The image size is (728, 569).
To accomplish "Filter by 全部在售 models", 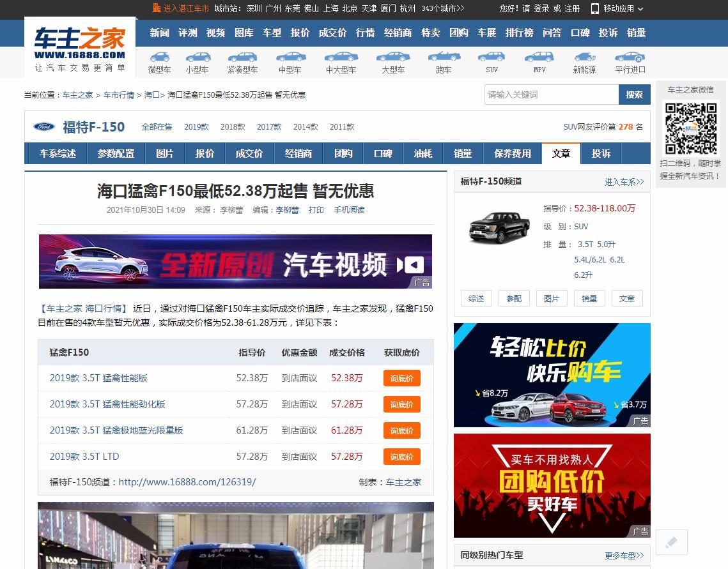I will click(x=157, y=126).
